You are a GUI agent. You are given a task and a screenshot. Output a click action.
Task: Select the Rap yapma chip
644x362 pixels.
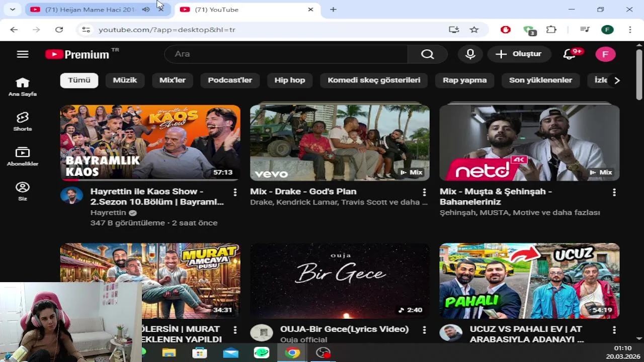(464, 80)
